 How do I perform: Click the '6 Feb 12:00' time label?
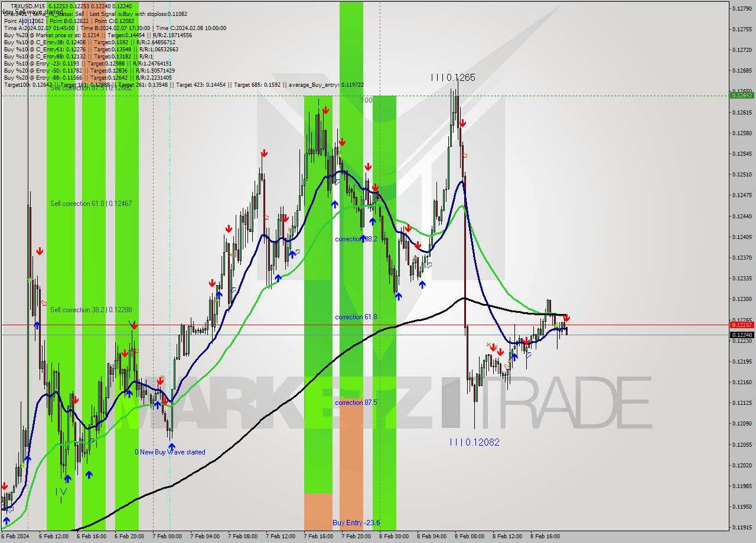(54, 537)
